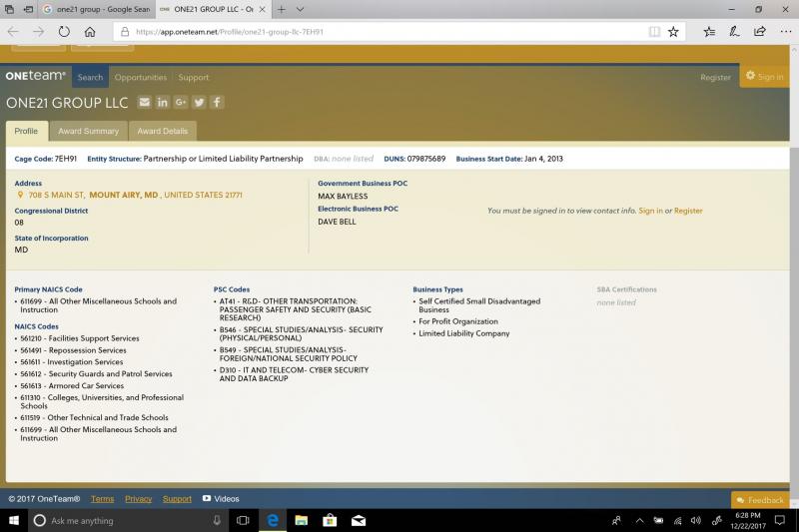This screenshot has width=799, height=532.
Task: Open the Opportunities menu item
Action: [x=141, y=78]
